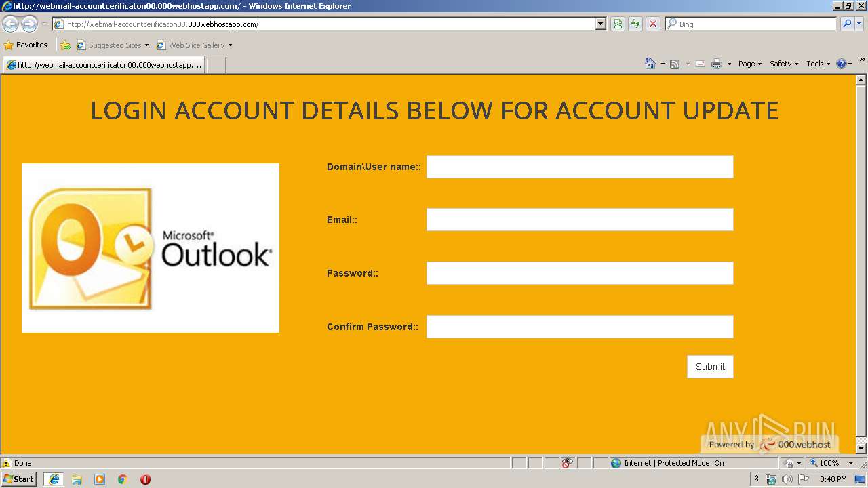Click the Email input field

pyautogui.click(x=580, y=220)
